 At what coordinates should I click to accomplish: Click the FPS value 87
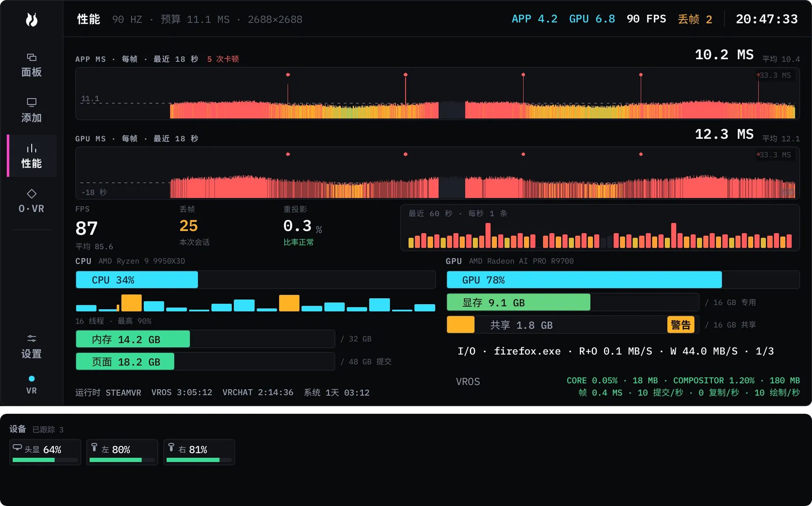pos(87,228)
